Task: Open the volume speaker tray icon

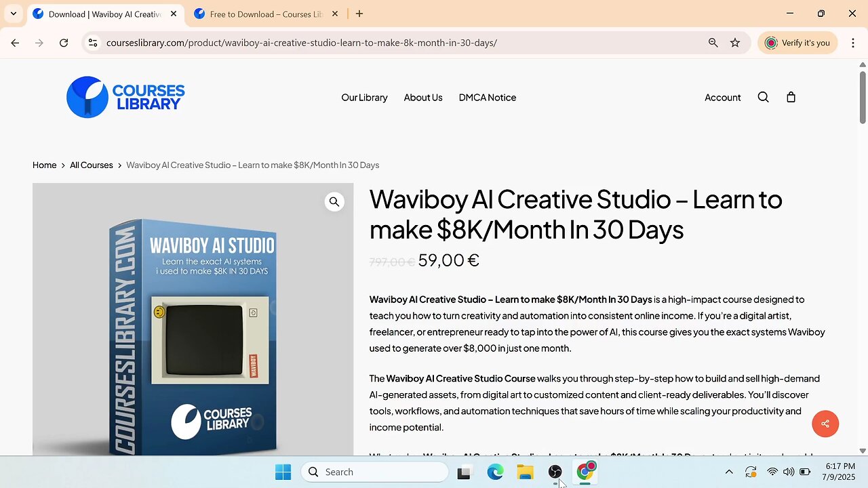Action: [788, 472]
